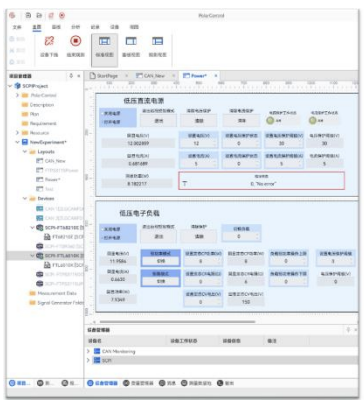Collapse the NewExperiment* node
The width and height of the screenshot is (364, 408).
[17, 142]
